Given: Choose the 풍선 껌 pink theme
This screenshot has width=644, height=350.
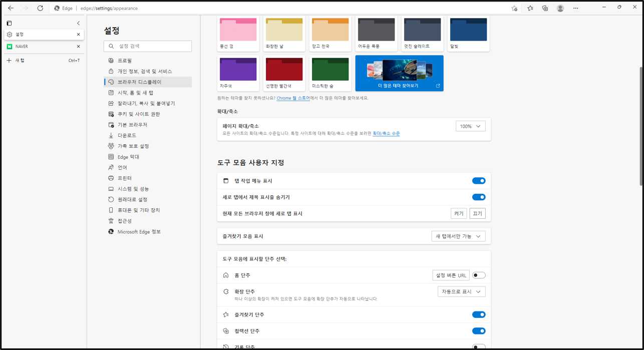Looking at the screenshot, I should (x=238, y=33).
